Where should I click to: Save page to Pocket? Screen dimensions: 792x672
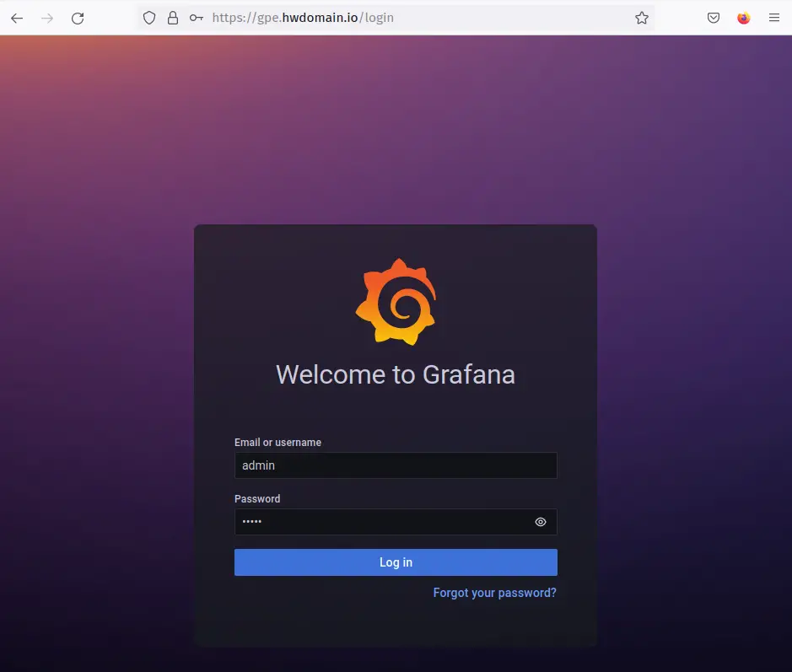714,19
